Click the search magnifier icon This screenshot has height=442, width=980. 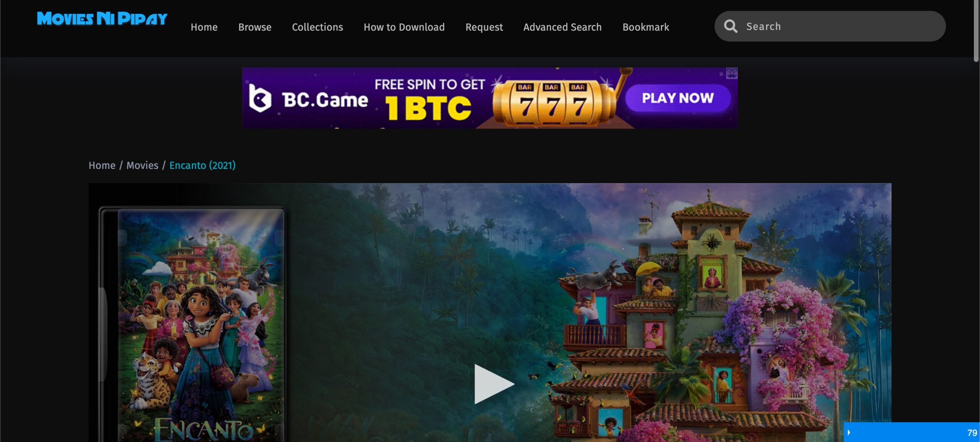pyautogui.click(x=730, y=26)
